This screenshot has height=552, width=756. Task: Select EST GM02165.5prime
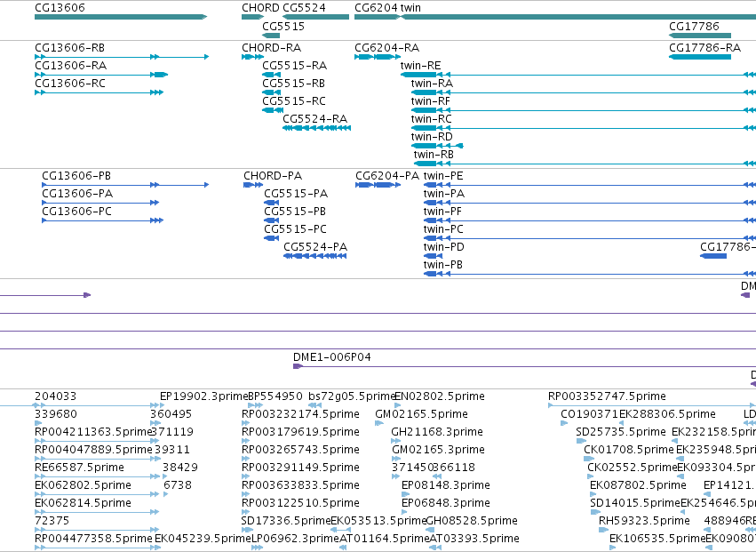[x=421, y=414]
